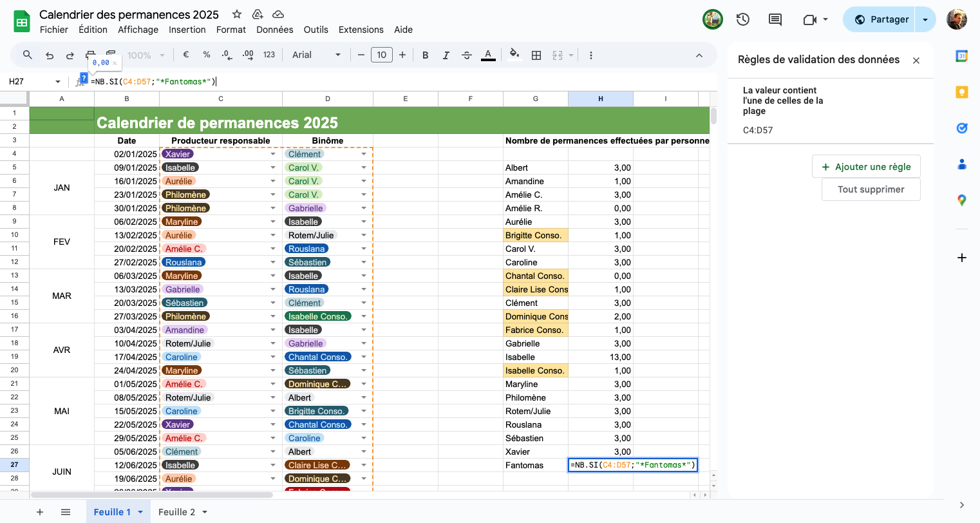
Task: Open the Données menu
Action: 275,30
